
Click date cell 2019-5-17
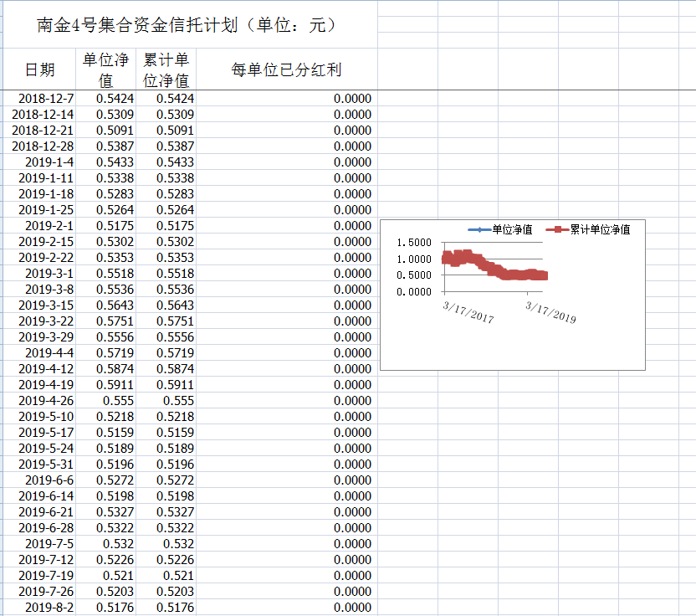pos(39,433)
